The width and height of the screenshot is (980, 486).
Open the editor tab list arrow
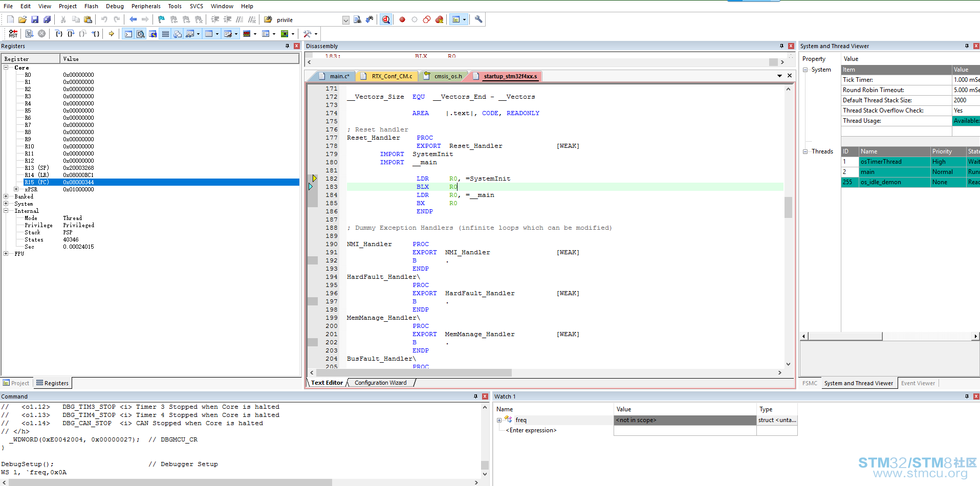click(x=779, y=76)
